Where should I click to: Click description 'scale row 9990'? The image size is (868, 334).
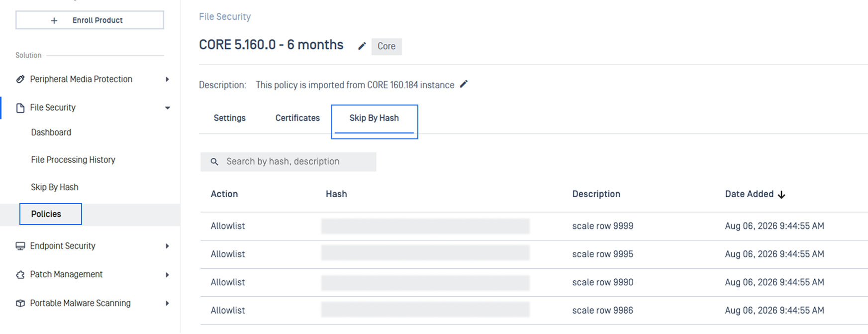point(602,282)
